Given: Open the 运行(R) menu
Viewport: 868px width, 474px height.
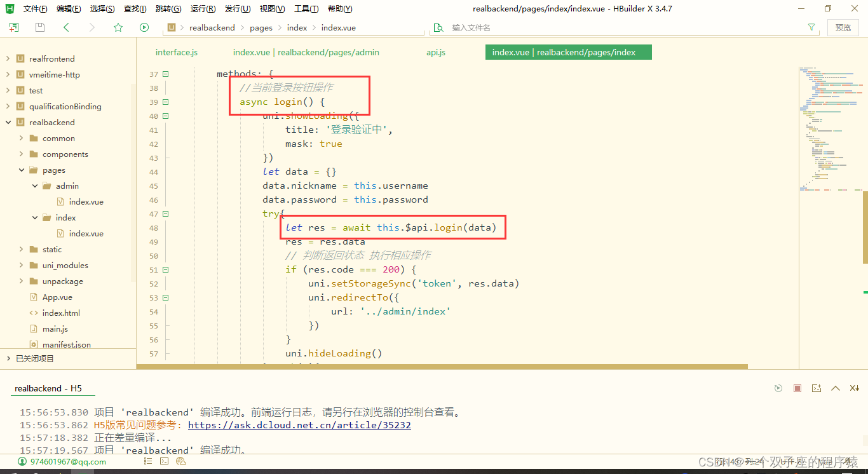Looking at the screenshot, I should [x=203, y=9].
